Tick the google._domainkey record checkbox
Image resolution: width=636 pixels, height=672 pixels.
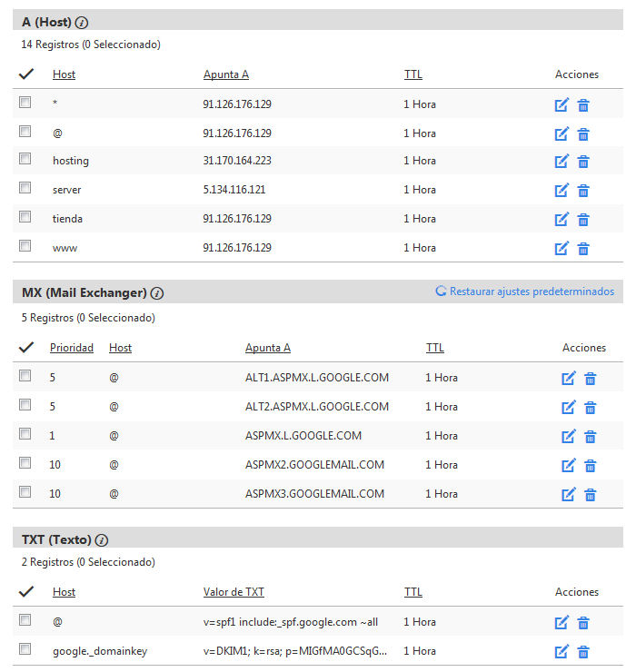coord(25,649)
